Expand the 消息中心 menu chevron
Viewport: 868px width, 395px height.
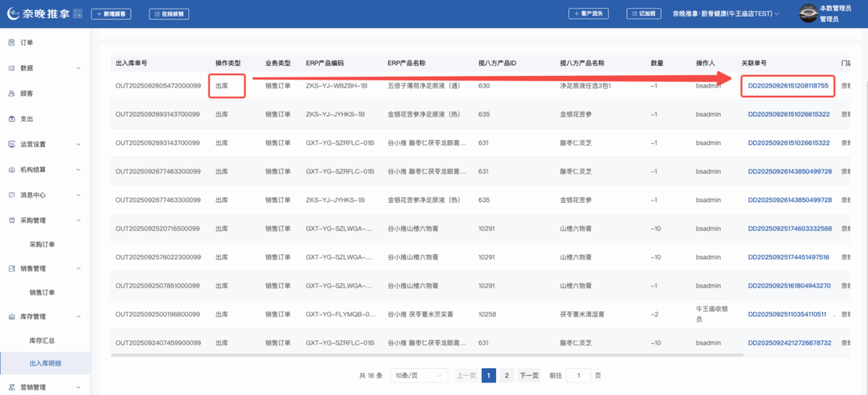[x=78, y=194]
